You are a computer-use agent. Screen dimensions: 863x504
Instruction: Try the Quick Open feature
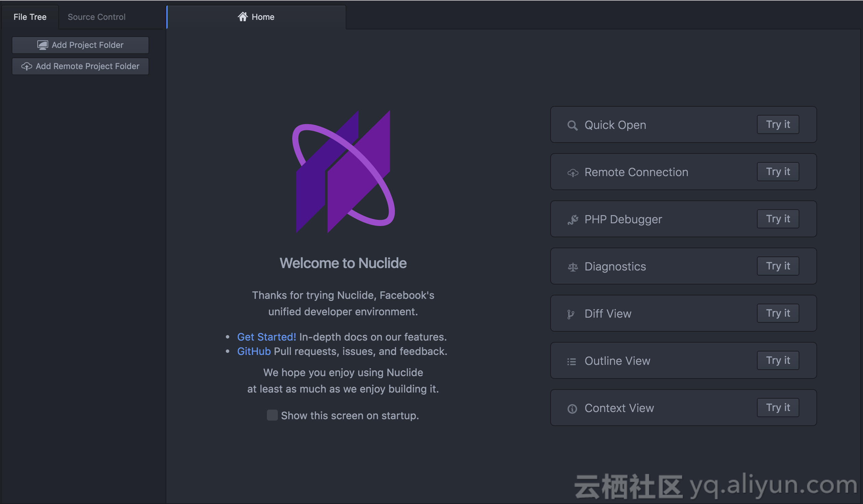(778, 124)
